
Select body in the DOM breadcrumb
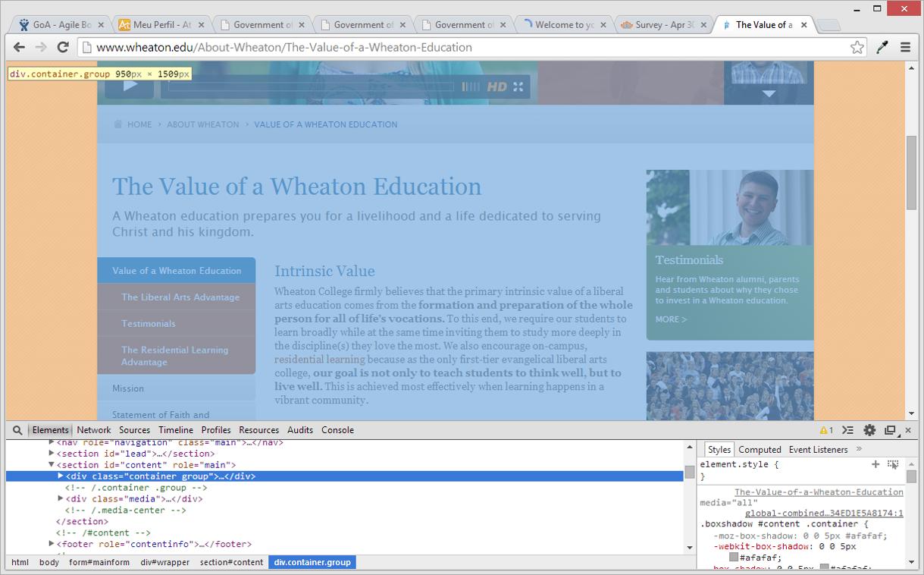click(49, 563)
